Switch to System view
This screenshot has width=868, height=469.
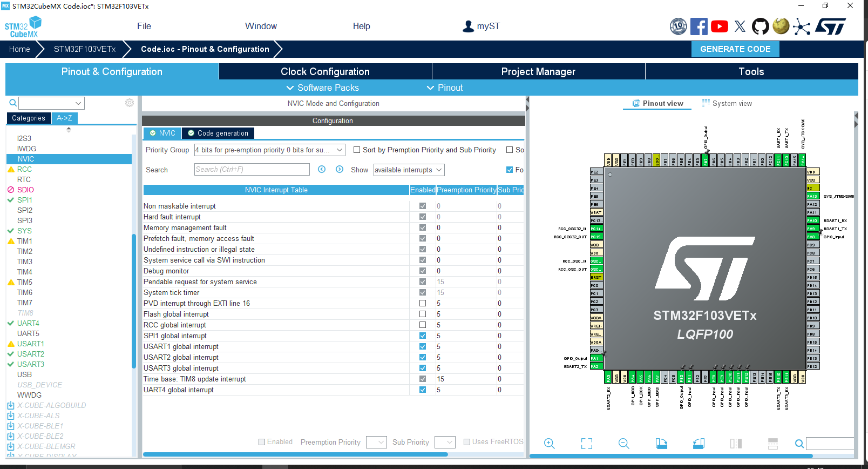727,103
